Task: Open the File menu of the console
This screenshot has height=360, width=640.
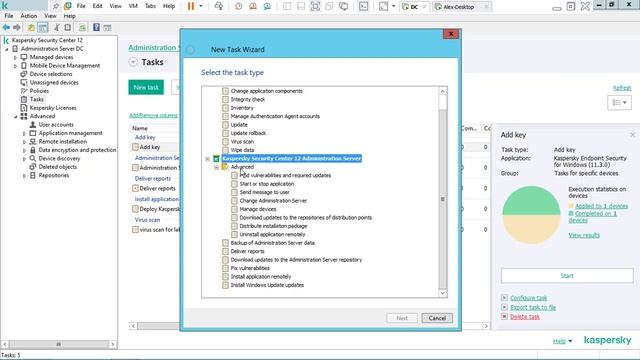Action: point(9,16)
